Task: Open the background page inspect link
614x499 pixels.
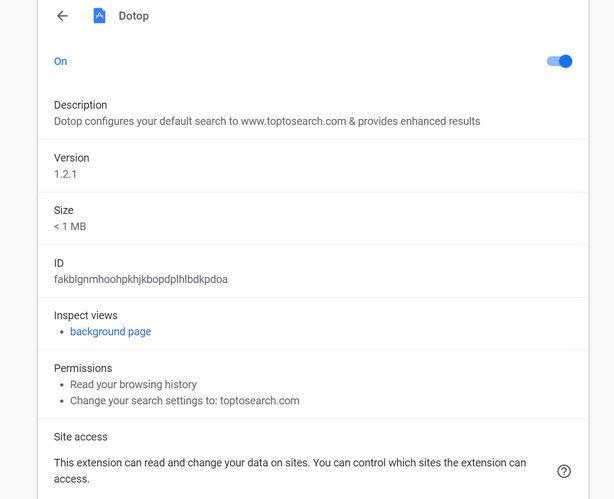Action: pos(110,332)
